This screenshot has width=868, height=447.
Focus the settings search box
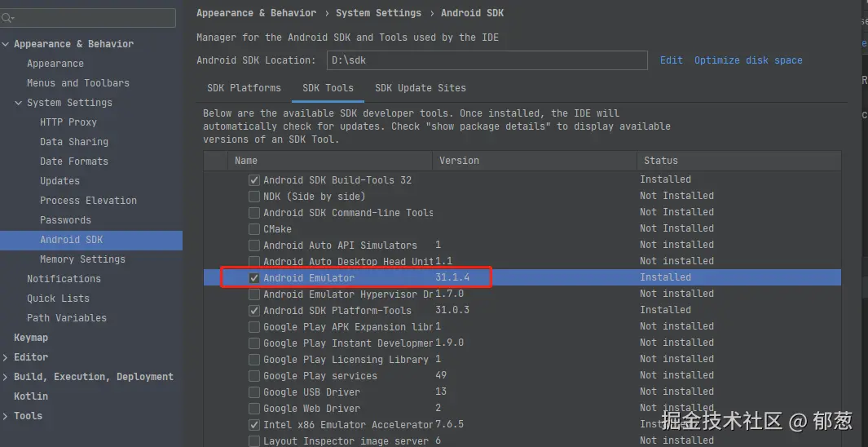(88, 18)
